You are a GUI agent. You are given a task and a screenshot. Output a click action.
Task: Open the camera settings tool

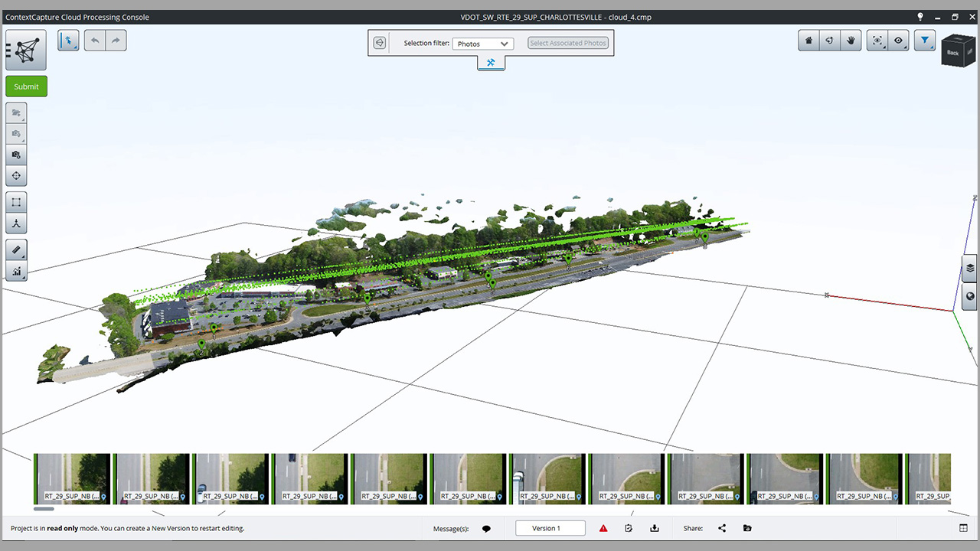click(16, 155)
